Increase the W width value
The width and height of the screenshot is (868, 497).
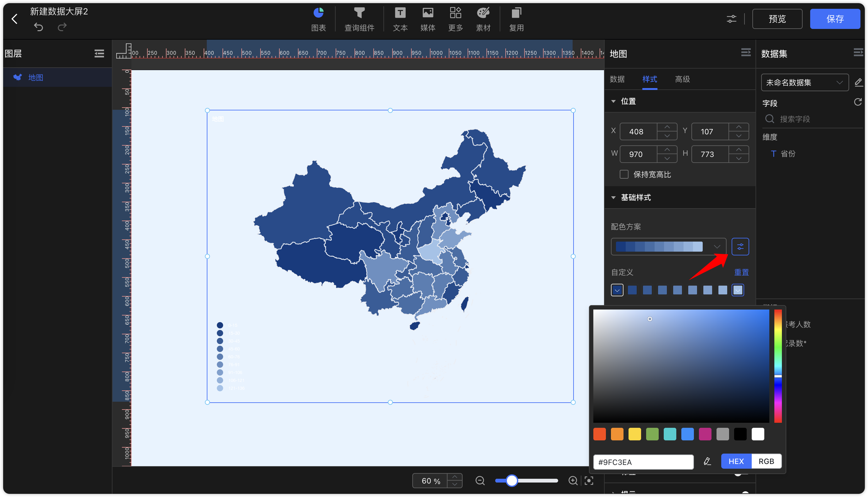[x=667, y=149]
